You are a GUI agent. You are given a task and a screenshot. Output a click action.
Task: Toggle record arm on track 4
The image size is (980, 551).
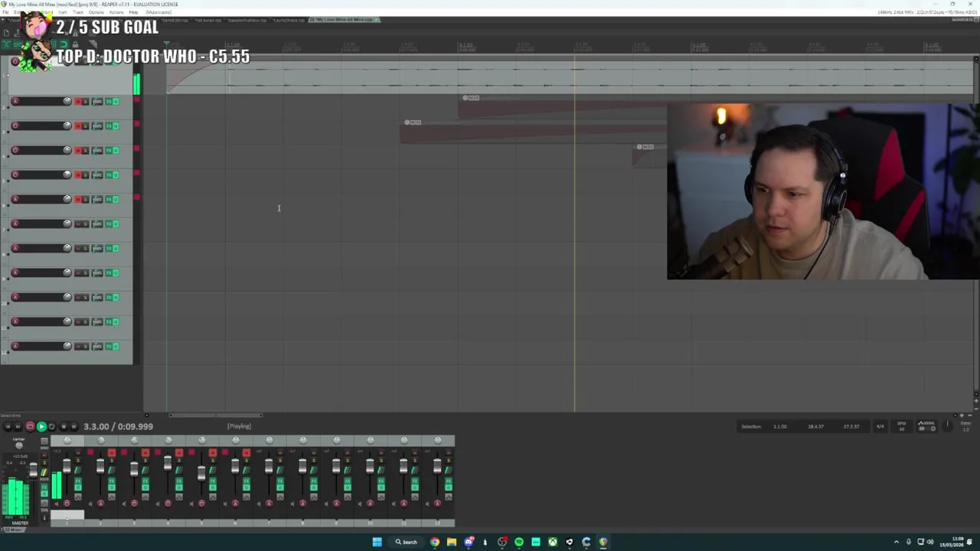15,150
